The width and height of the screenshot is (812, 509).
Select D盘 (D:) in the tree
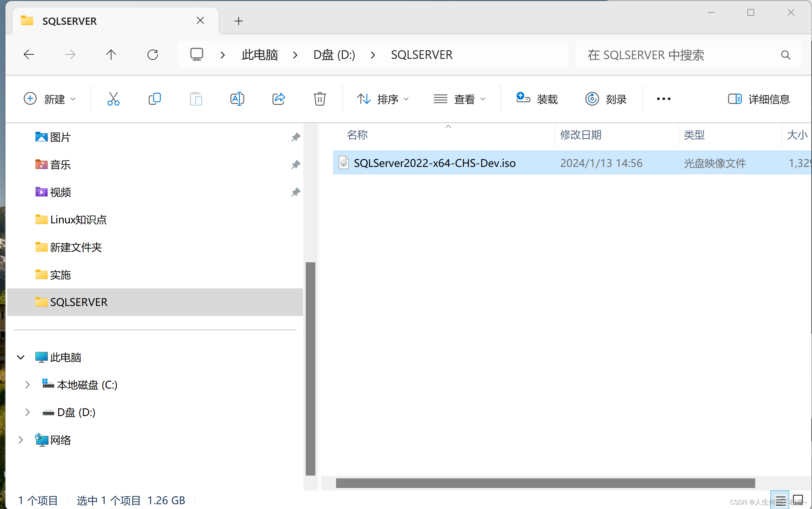[68, 412]
